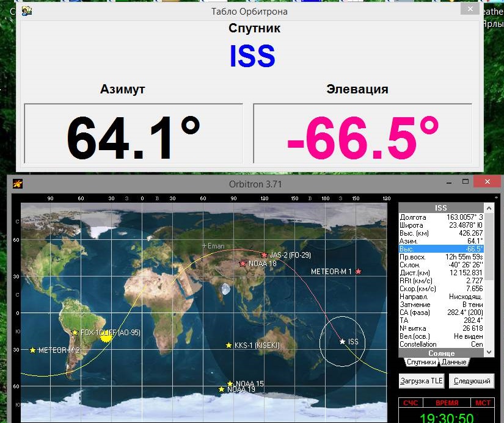Select the Долгота row in ISS data
Viewport: 504px width, 423px height.
441,217
